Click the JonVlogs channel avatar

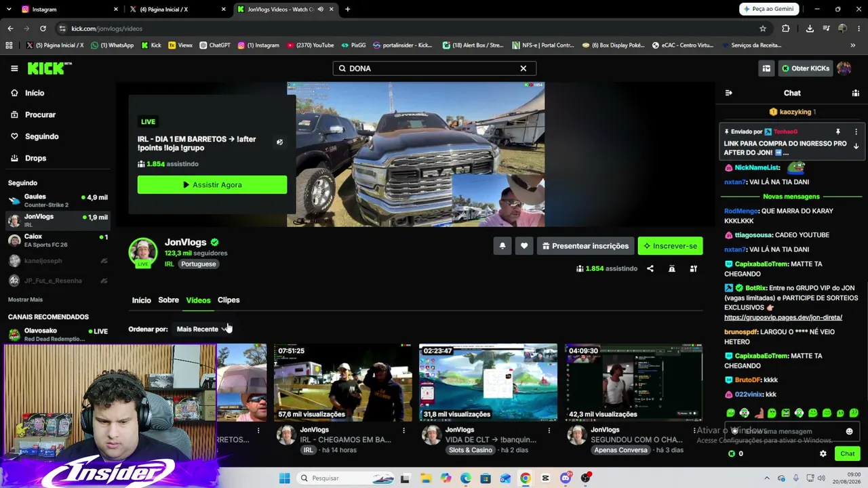(143, 252)
